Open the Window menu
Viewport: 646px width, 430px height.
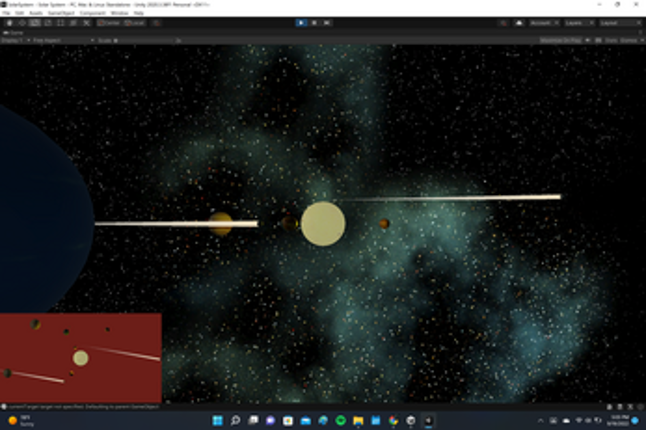coord(119,13)
